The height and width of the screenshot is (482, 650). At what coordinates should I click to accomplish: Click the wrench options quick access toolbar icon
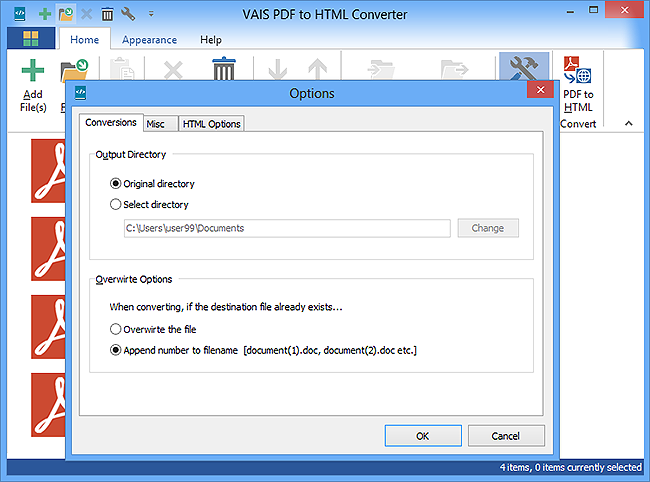click(128, 14)
